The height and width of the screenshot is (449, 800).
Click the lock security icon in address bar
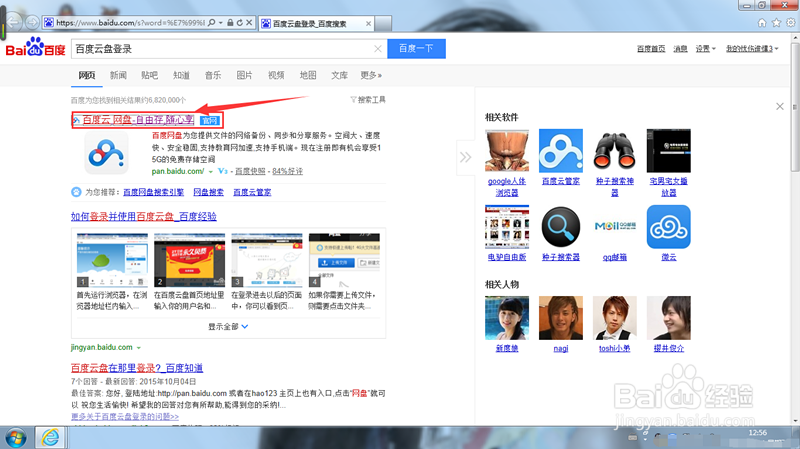pos(230,22)
